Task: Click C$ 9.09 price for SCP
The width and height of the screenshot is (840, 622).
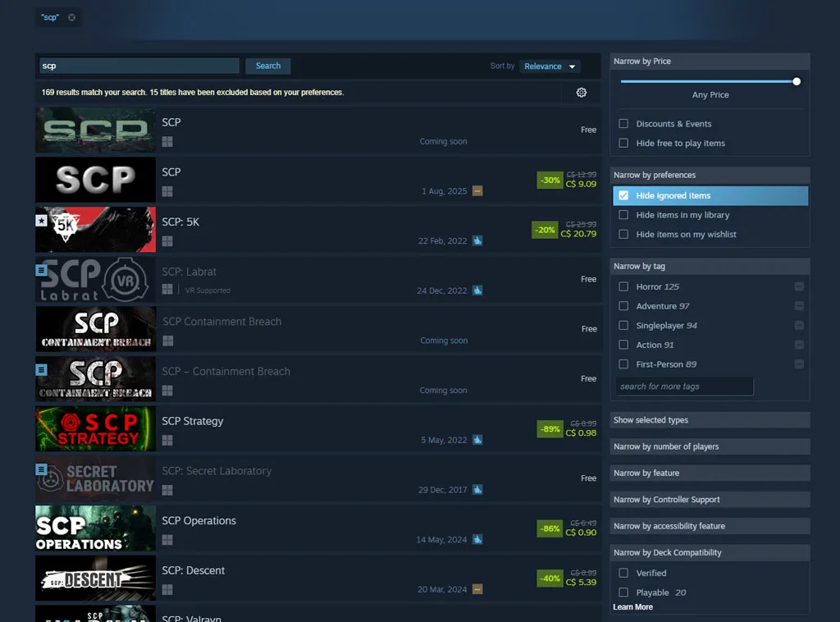Action: pos(581,185)
